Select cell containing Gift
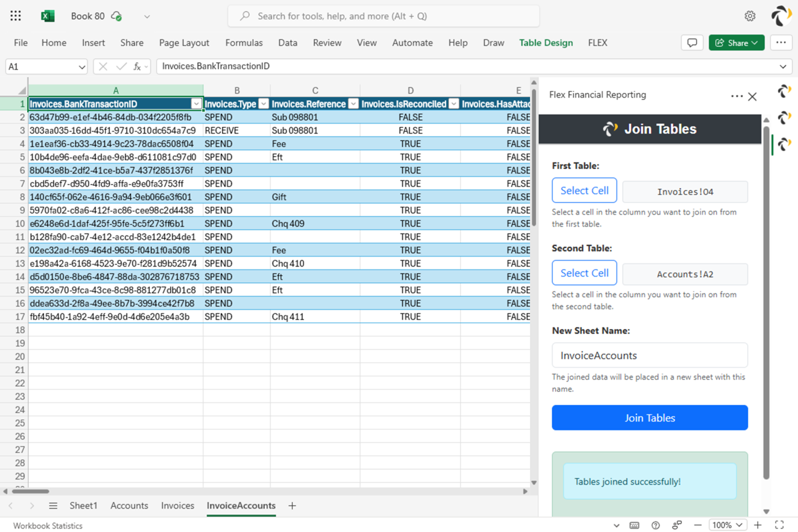798x532 pixels. pos(315,197)
